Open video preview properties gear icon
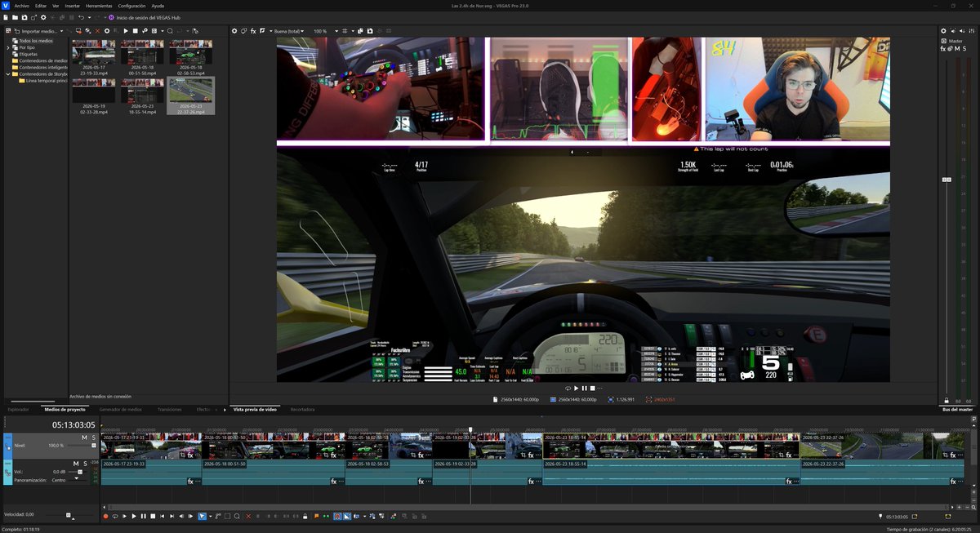Image resolution: width=980 pixels, height=533 pixels. click(234, 31)
